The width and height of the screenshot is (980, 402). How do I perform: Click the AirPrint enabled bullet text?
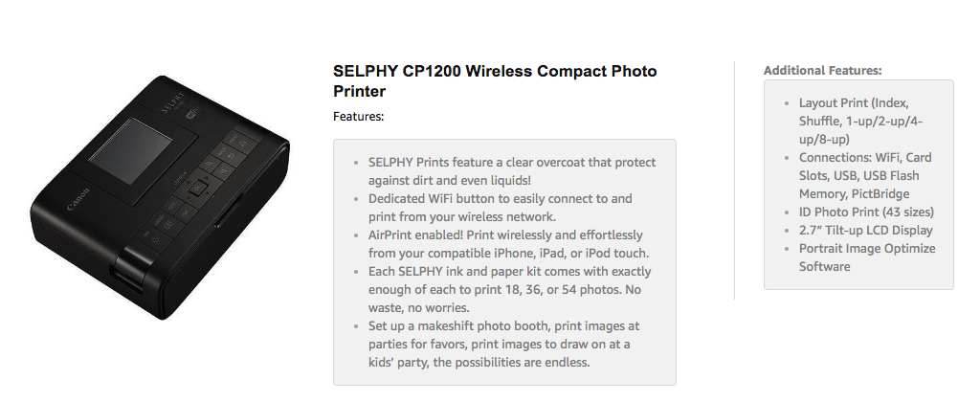point(508,244)
